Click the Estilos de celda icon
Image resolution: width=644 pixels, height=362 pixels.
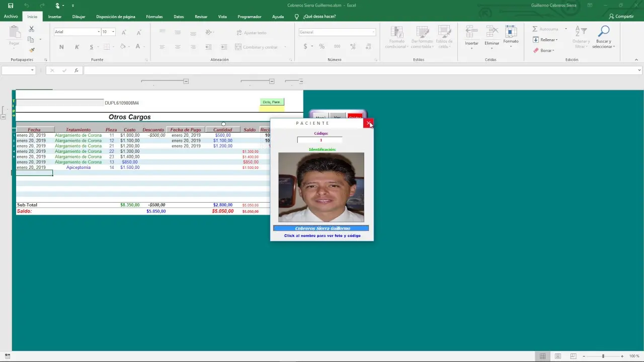(444, 32)
